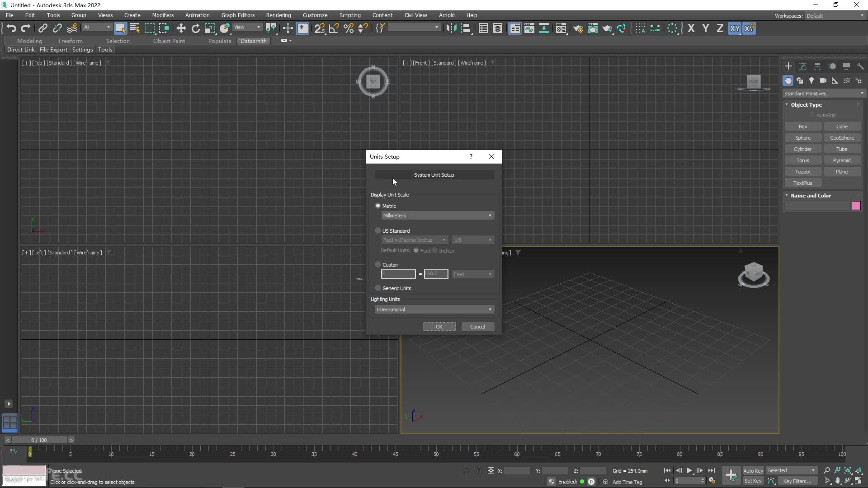Open the Rendered Frame Window icon
Viewport: 868px width, 488px height.
click(592, 28)
